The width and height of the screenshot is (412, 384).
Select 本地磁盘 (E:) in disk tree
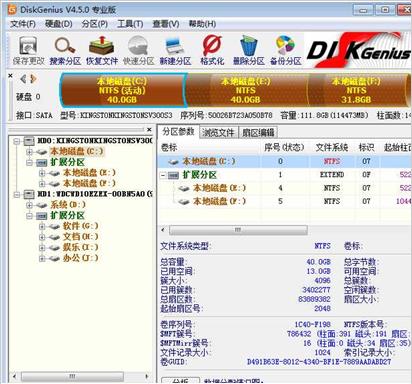tap(89, 173)
